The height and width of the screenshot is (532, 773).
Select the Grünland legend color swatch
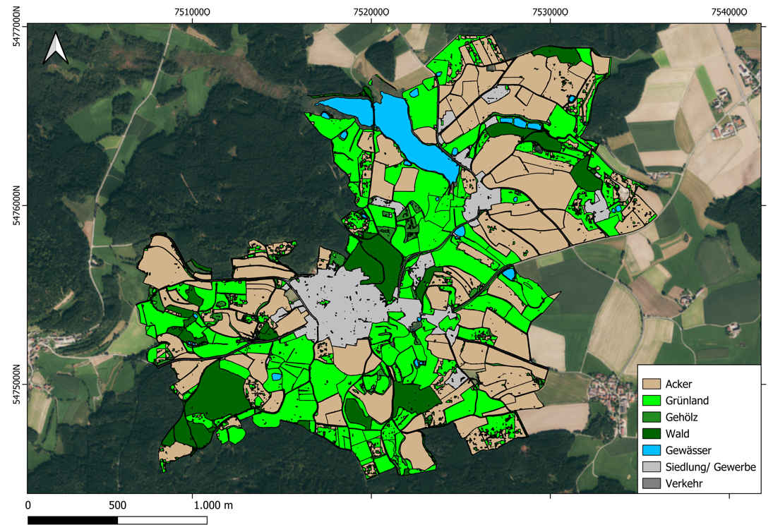[x=651, y=401]
